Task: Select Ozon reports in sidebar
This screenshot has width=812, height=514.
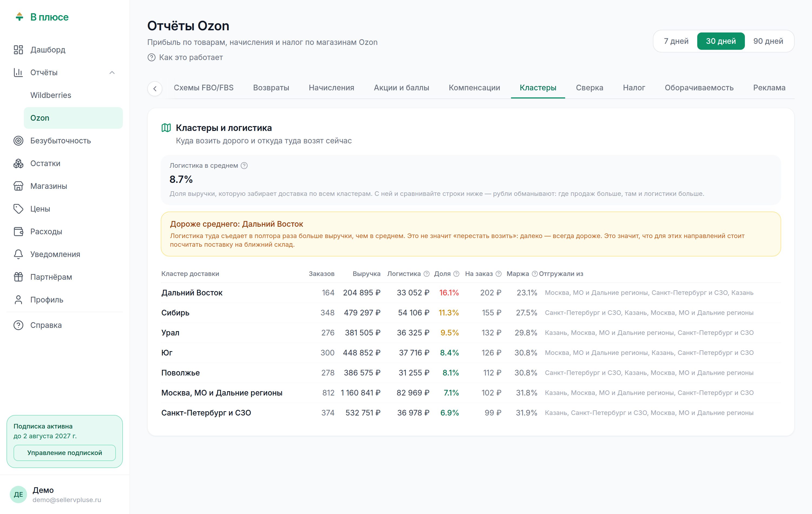Action: [73, 118]
